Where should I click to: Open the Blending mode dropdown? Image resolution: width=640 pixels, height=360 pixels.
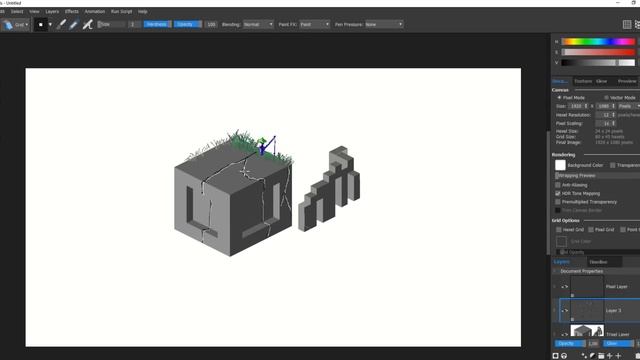tap(258, 24)
